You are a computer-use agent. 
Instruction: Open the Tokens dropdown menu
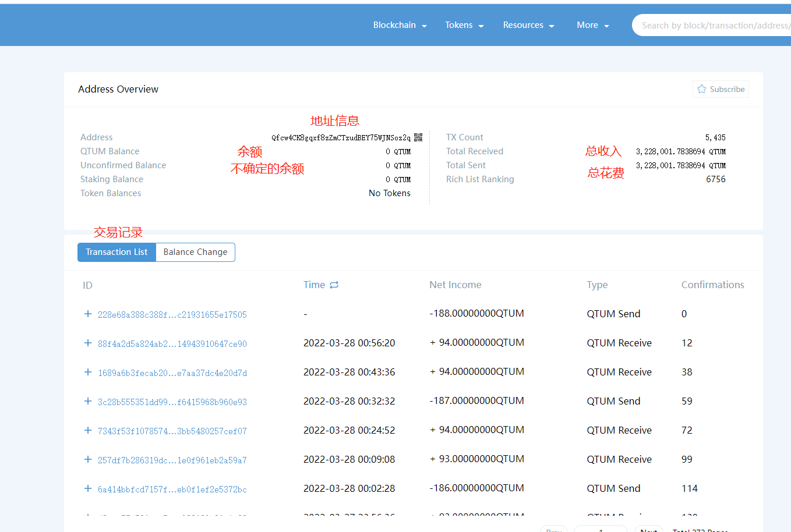464,25
